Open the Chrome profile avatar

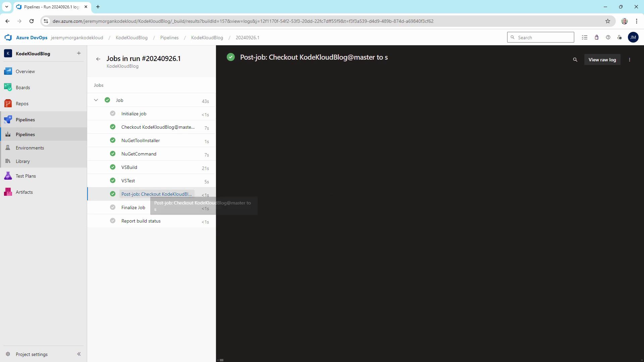point(624,21)
